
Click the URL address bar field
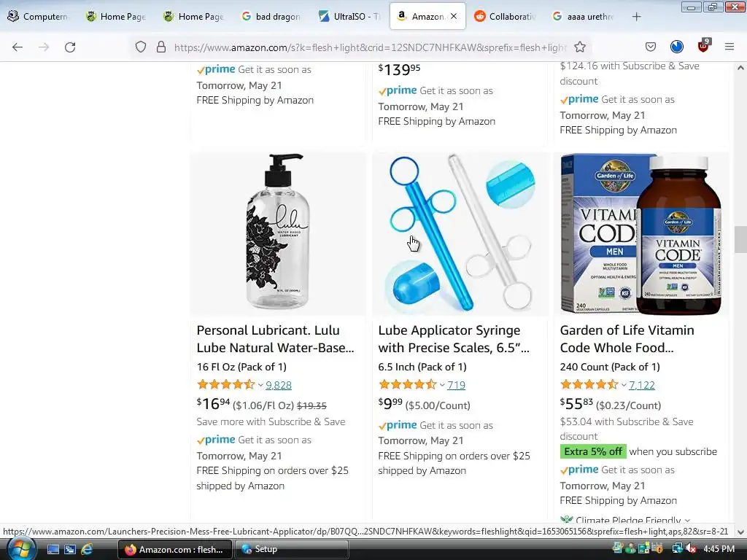click(x=370, y=47)
